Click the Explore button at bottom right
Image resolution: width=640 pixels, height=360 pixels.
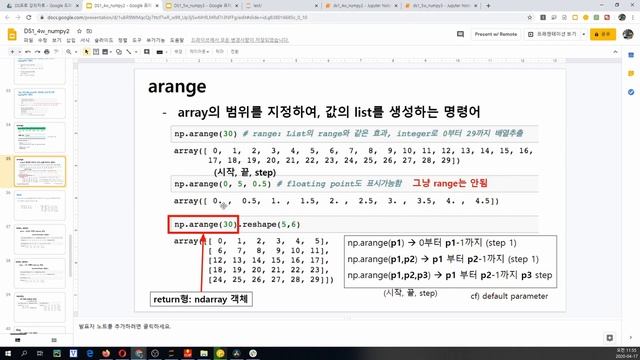pyautogui.click(x=610, y=338)
